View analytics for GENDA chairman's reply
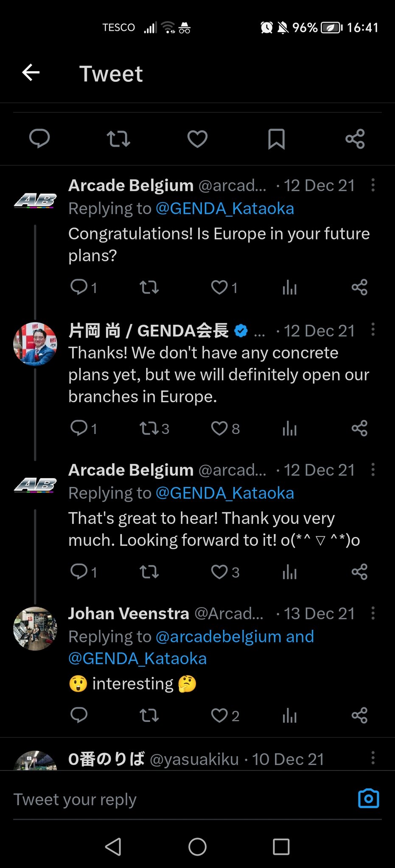The width and height of the screenshot is (395, 868). 289,428
